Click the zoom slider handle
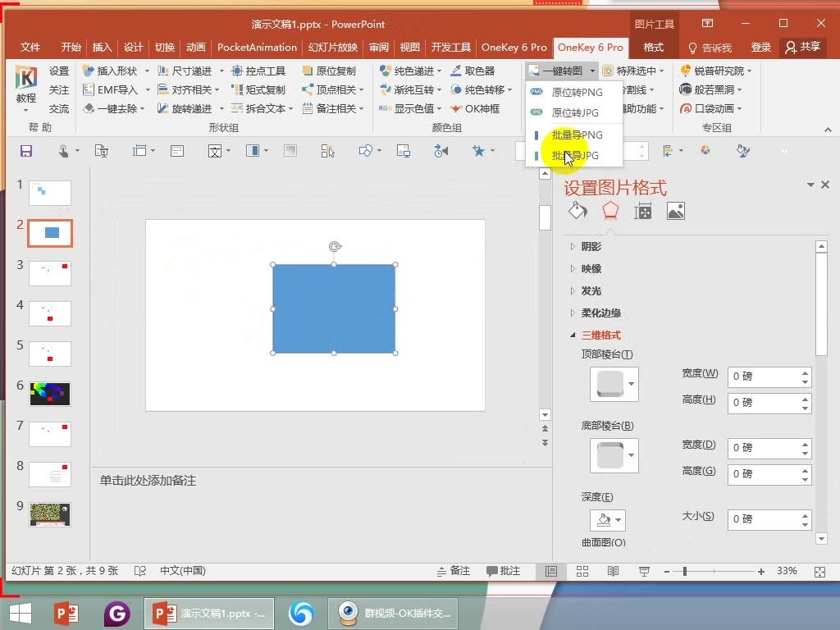The width and height of the screenshot is (840, 630). click(x=685, y=572)
